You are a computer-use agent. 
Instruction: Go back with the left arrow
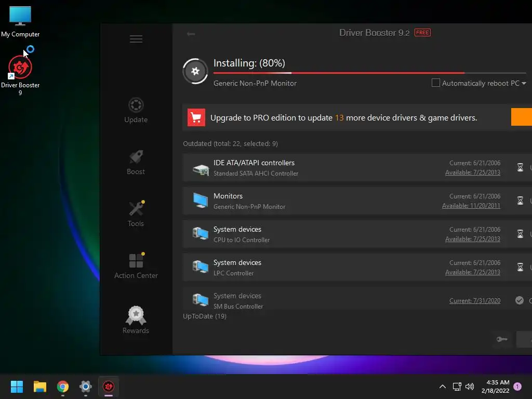coord(191,34)
